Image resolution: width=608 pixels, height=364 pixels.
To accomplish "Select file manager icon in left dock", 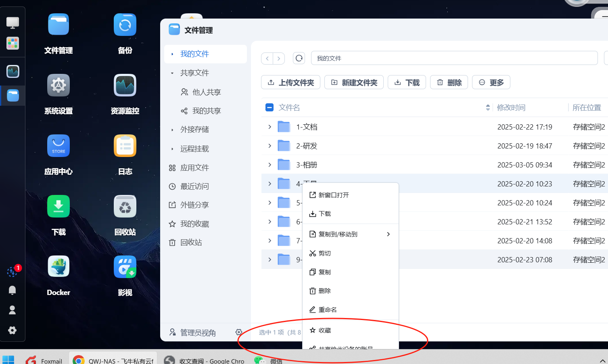I will (x=13, y=96).
